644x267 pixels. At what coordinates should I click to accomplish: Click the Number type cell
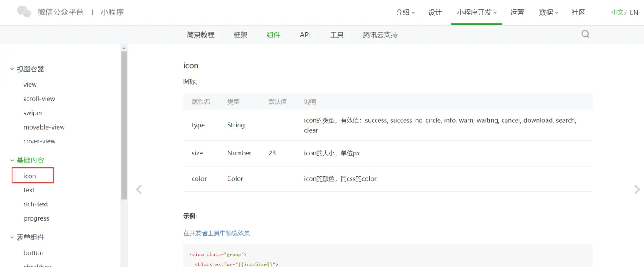click(x=239, y=153)
